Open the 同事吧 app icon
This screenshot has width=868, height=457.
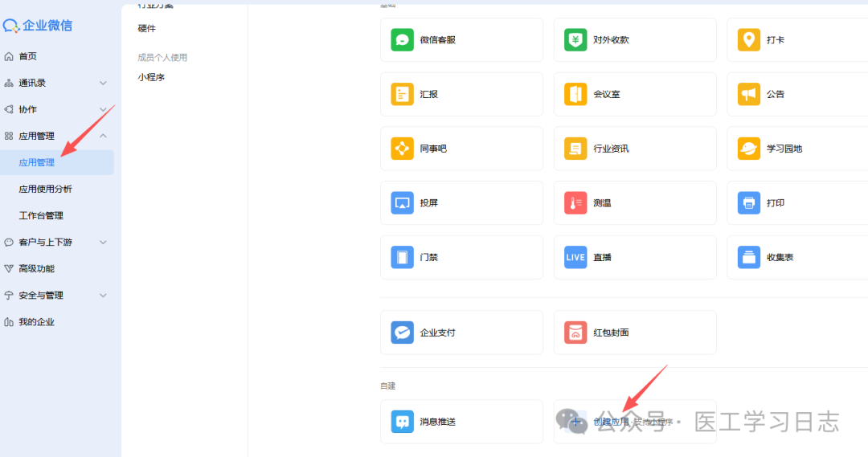tap(402, 149)
